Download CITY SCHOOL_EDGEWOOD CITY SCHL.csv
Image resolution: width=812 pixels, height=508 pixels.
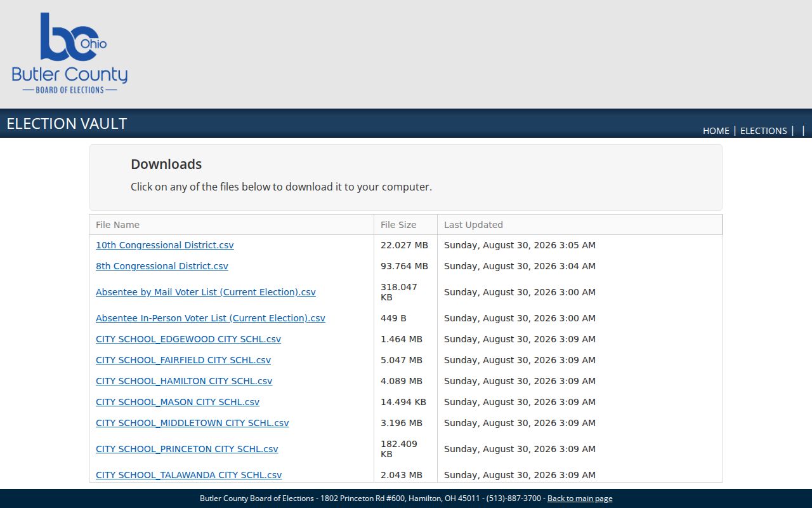[188, 339]
